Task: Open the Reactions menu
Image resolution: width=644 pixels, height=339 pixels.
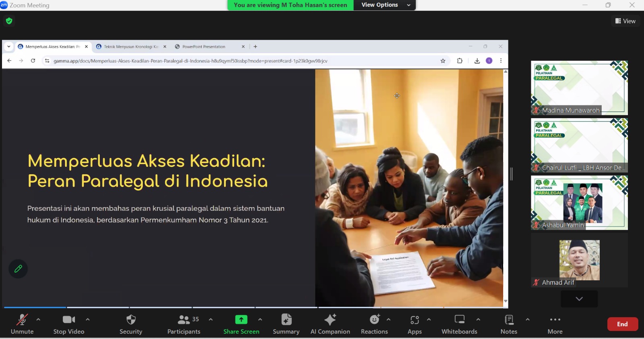Action: coord(374,324)
